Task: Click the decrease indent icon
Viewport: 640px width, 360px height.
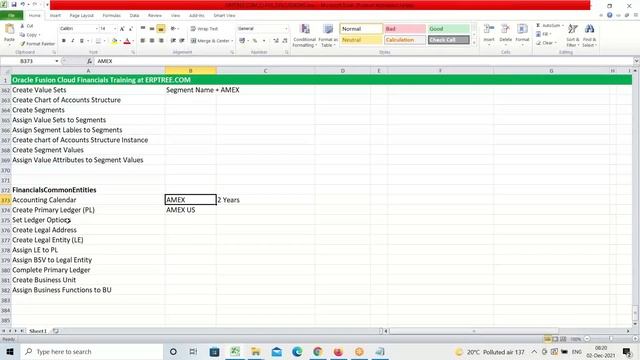Action: (x=173, y=41)
